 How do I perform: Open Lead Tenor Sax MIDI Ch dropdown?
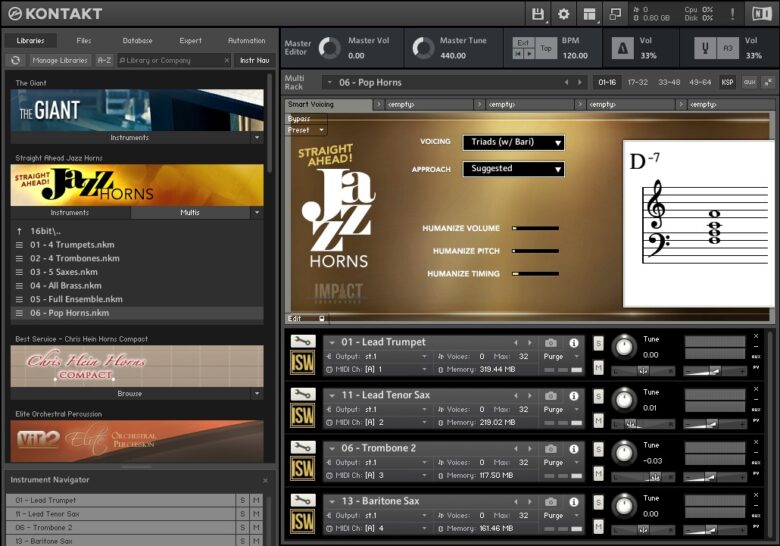pos(378,422)
